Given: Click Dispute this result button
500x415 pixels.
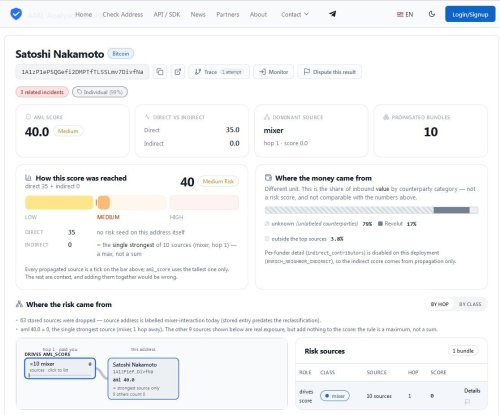Looking at the screenshot, I should tap(329, 72).
